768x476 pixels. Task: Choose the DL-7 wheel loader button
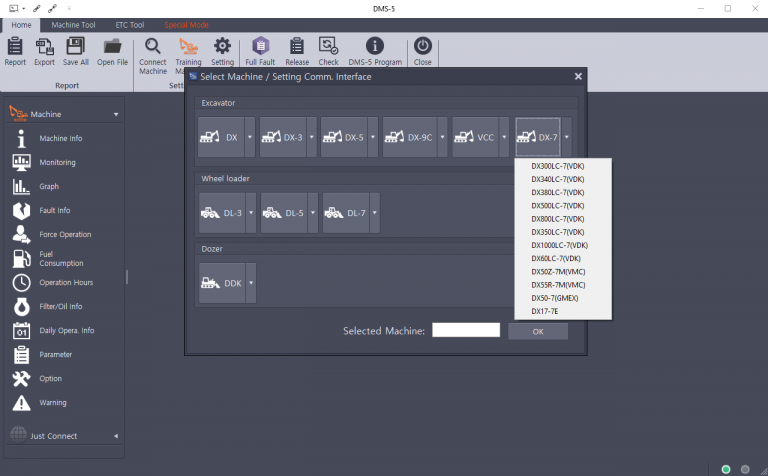click(x=346, y=213)
